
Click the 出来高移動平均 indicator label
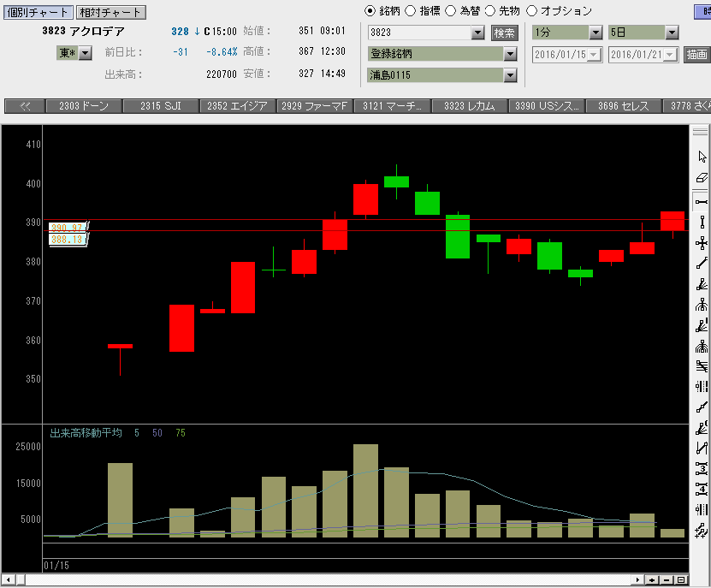[x=86, y=433]
